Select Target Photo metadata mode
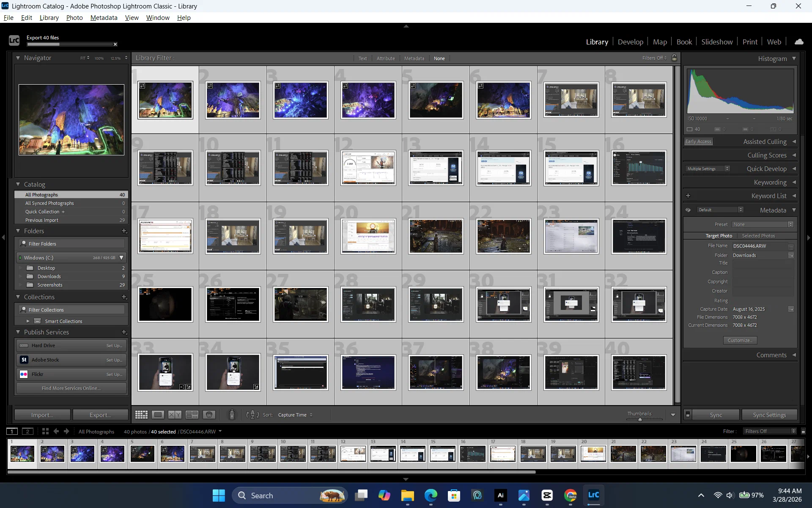Image resolution: width=812 pixels, height=508 pixels. [719, 236]
